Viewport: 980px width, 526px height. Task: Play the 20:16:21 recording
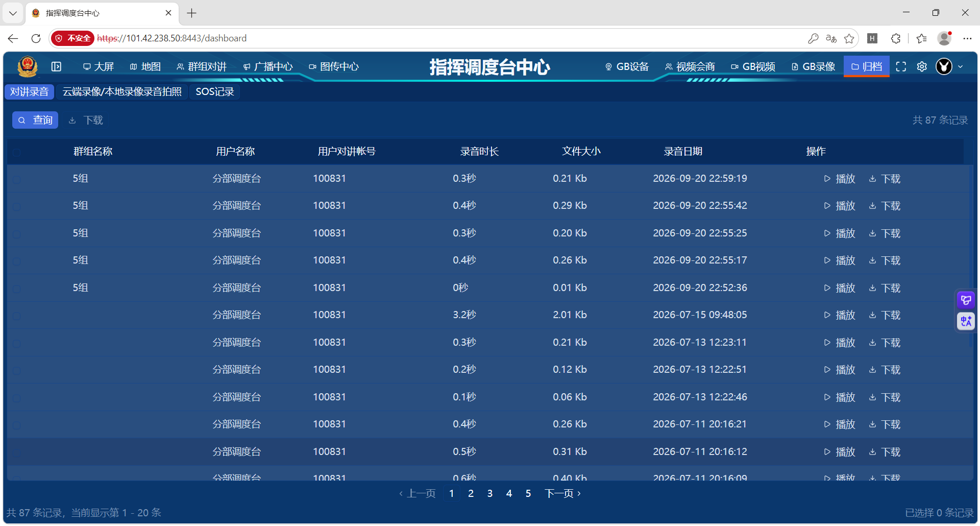coord(840,424)
